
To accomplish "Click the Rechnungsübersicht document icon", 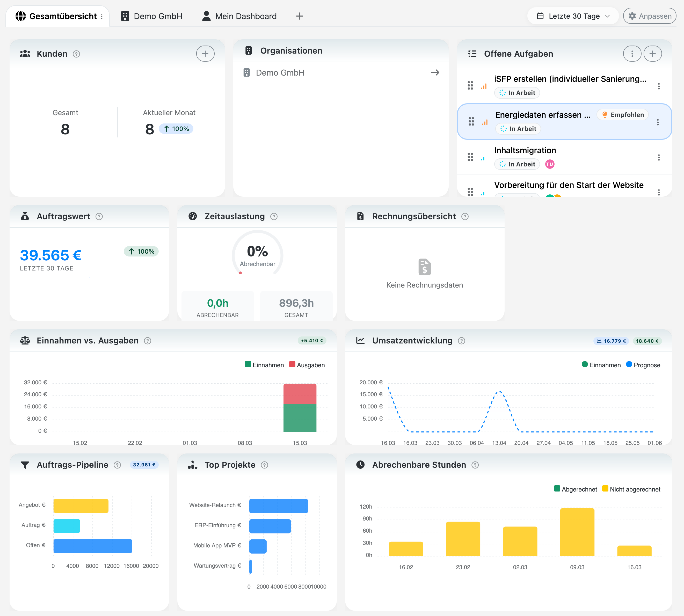I will (360, 216).
